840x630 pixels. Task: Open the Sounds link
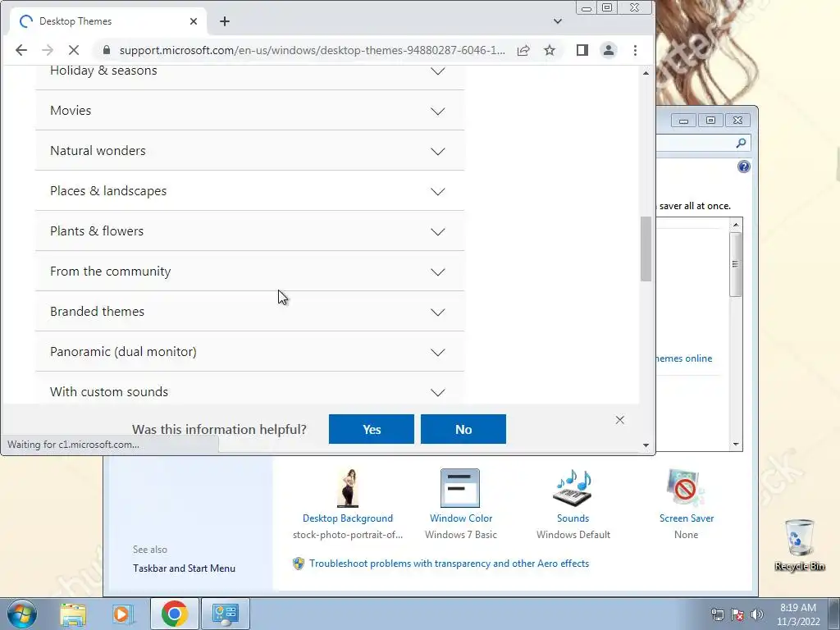pyautogui.click(x=573, y=518)
